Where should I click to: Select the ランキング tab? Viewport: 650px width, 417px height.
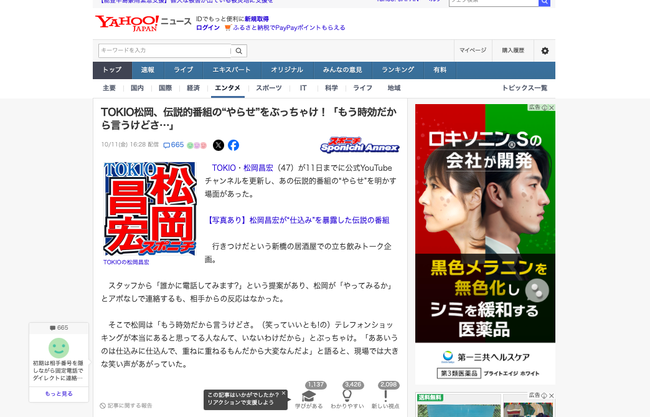(398, 70)
